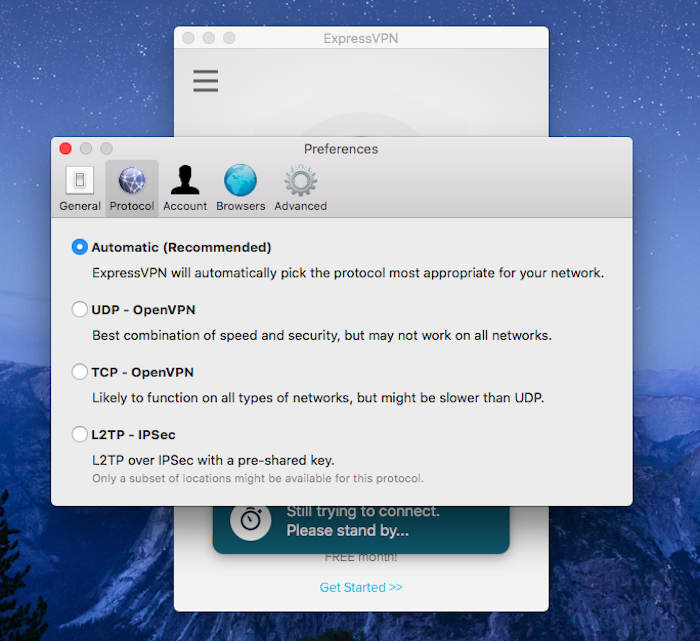Switch to the Account tab label
This screenshot has height=641, width=700.
click(x=185, y=206)
